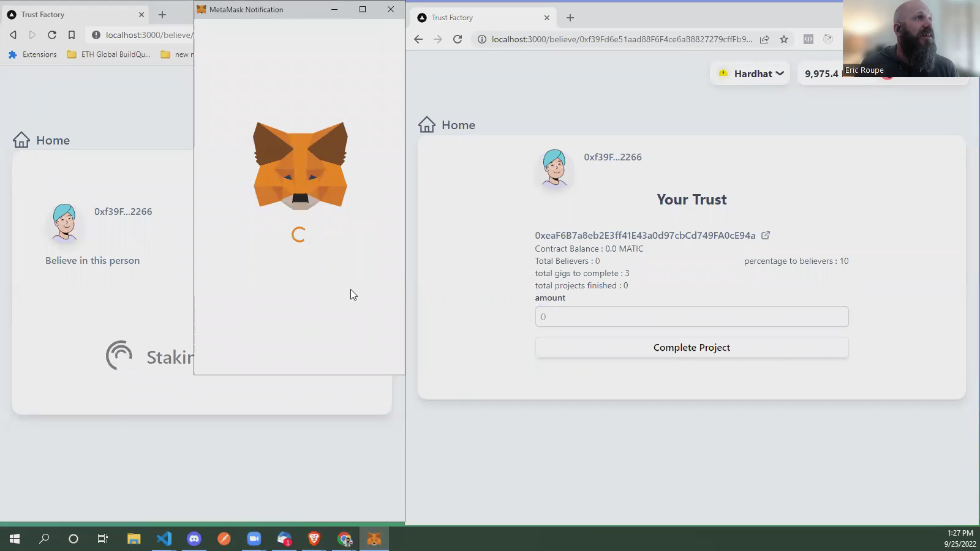
Task: Click 'Believe in this person' text
Action: tap(92, 260)
